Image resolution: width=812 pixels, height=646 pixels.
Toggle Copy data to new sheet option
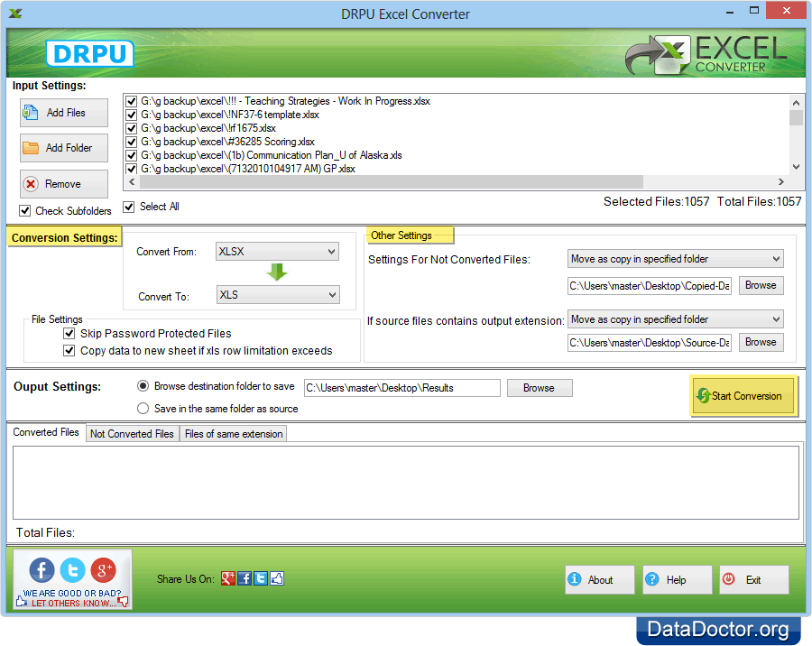coord(69,351)
